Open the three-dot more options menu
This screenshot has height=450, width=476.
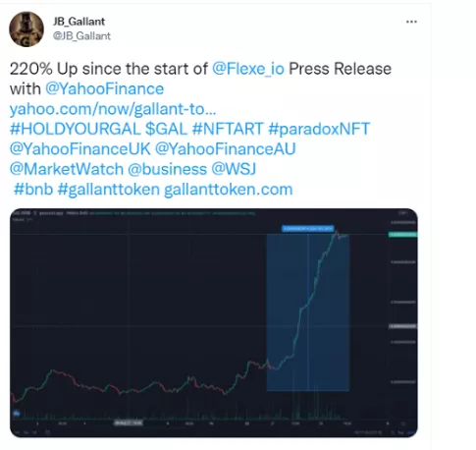click(411, 22)
